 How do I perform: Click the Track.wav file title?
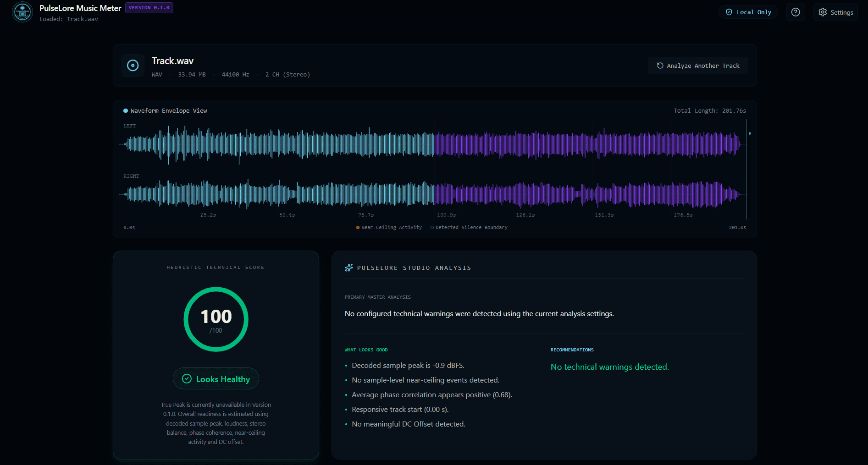[172, 61]
